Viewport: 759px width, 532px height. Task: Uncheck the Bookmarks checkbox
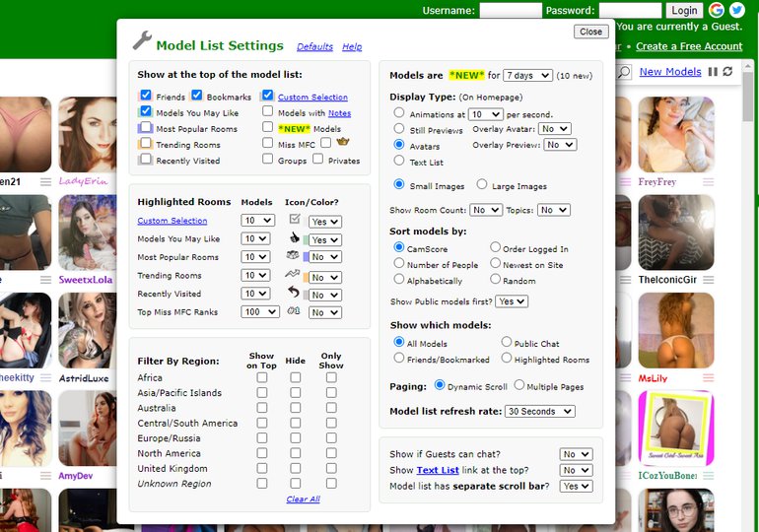point(196,95)
